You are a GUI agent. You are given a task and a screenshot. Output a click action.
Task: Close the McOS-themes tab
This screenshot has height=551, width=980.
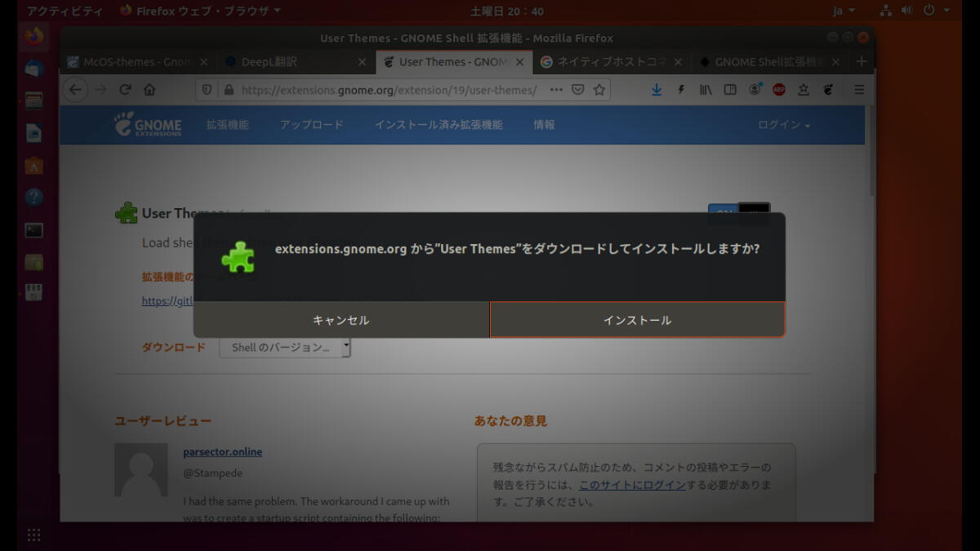point(204,62)
